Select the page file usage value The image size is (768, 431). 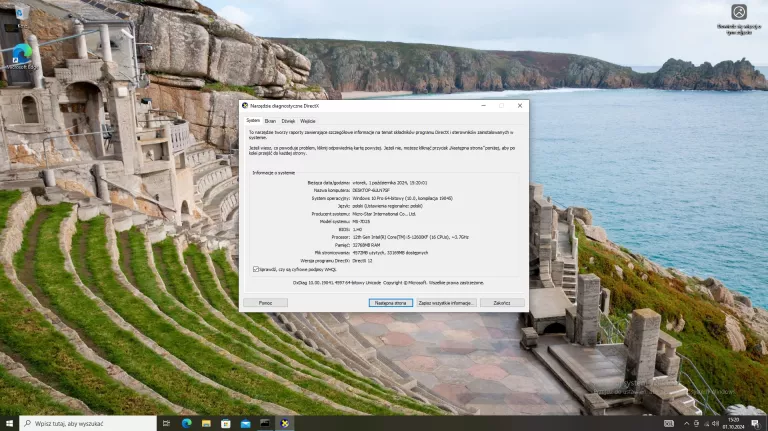pyautogui.click(x=390, y=253)
